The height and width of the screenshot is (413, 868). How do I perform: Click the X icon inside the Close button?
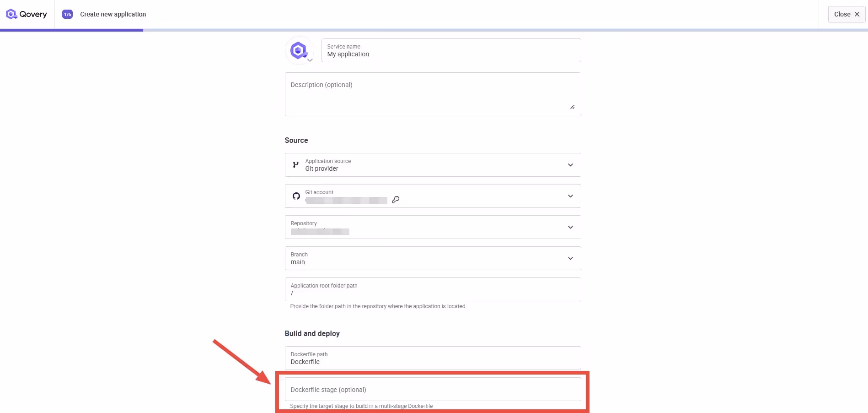pyautogui.click(x=857, y=14)
